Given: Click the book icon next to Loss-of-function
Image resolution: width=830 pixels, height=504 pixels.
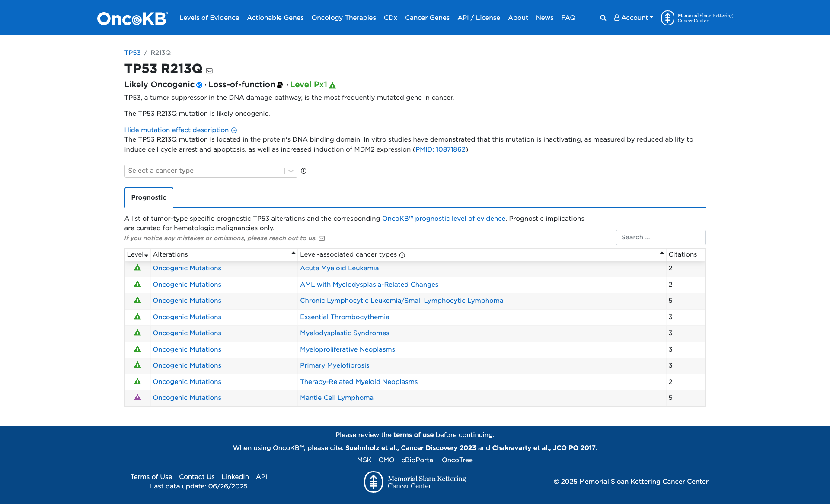Looking at the screenshot, I should click(280, 85).
